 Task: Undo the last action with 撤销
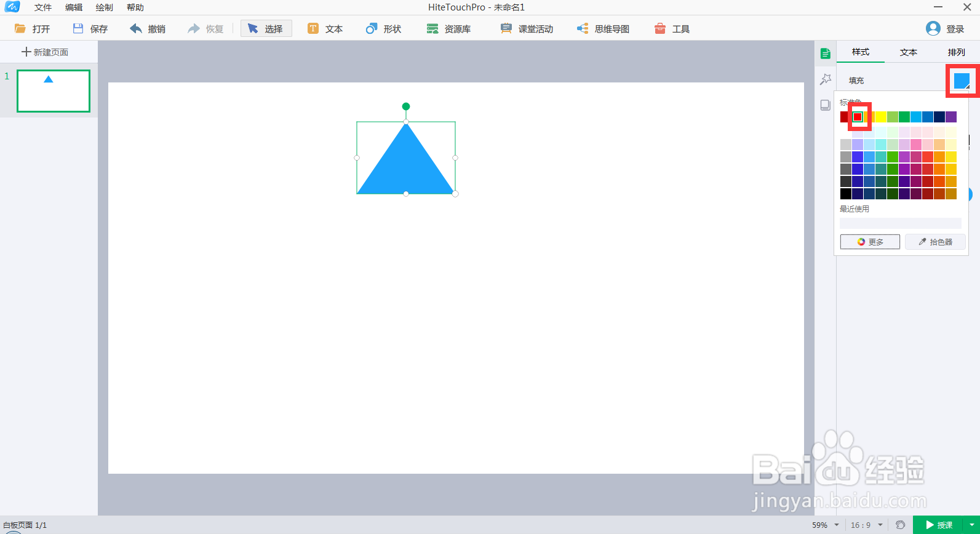148,29
